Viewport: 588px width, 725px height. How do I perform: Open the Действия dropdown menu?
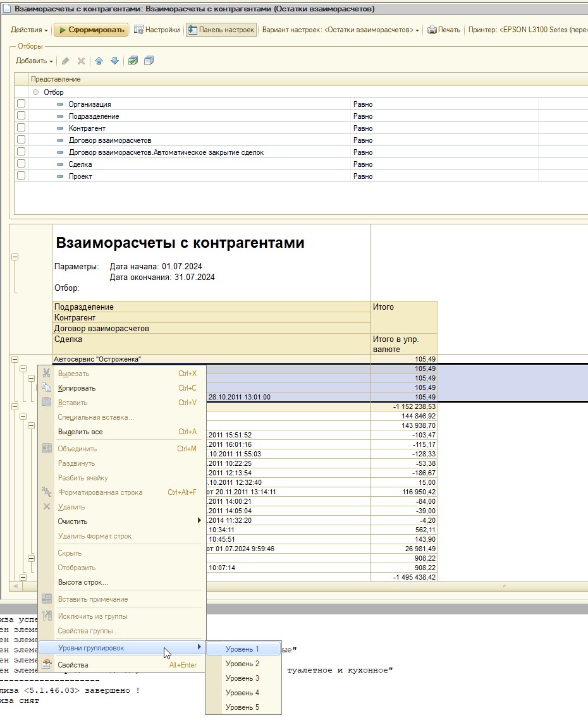pyautogui.click(x=29, y=30)
